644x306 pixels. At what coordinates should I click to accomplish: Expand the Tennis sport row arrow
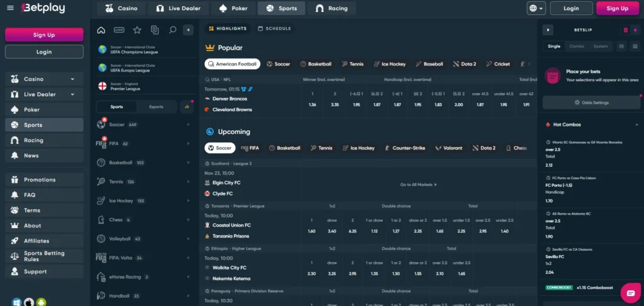click(x=188, y=182)
